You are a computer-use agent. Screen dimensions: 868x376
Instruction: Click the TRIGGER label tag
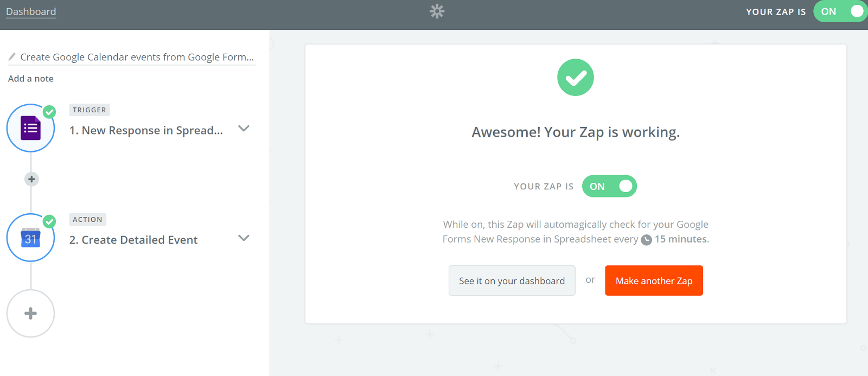coord(90,110)
